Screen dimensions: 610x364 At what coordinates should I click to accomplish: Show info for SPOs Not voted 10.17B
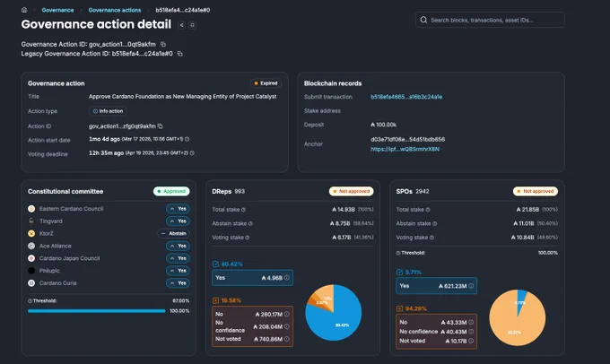point(471,341)
